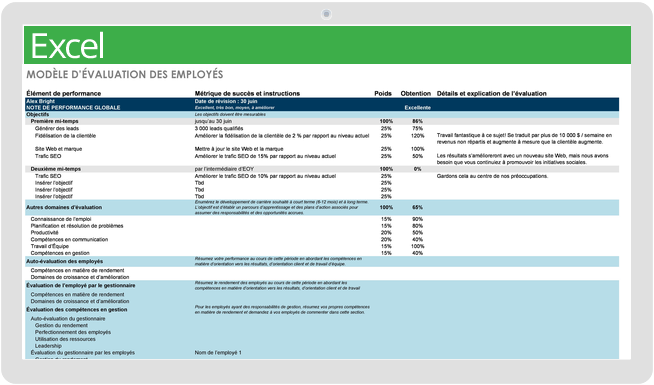Screen dimensions: 654x385
Task: Select 'Évaluation des compétences en gestion' header
Action: point(77,310)
